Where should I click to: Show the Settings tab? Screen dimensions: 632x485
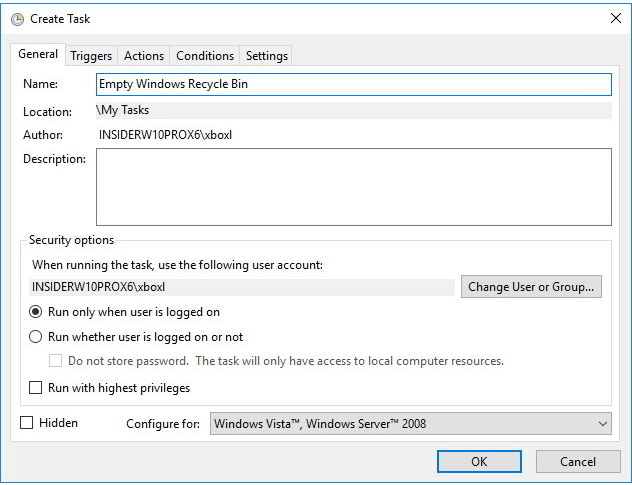coord(267,56)
